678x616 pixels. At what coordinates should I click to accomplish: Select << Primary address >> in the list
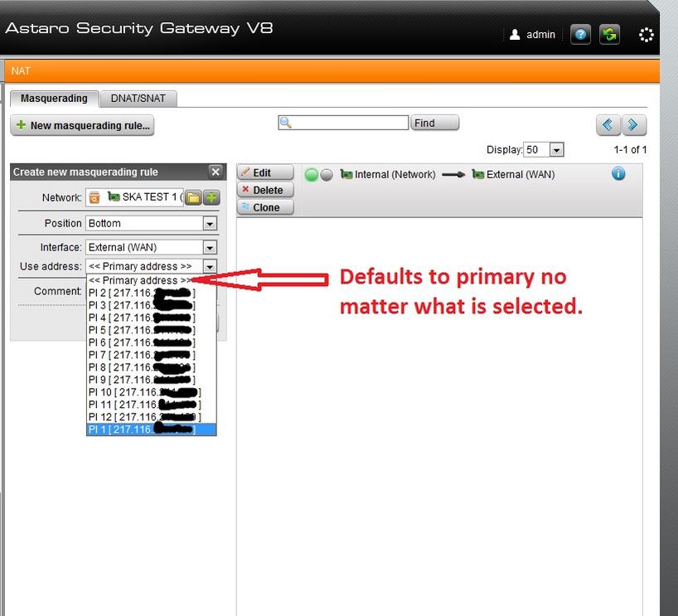(152, 280)
